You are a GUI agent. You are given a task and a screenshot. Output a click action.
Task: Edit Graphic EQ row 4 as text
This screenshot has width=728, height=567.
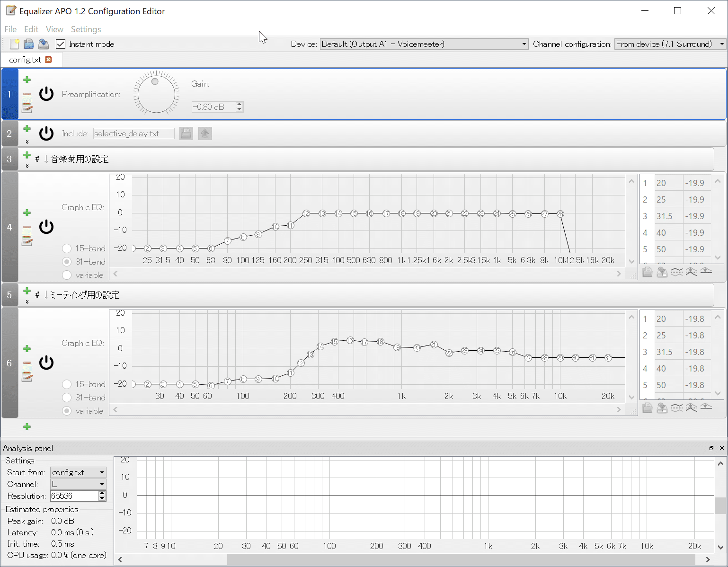pos(27,241)
